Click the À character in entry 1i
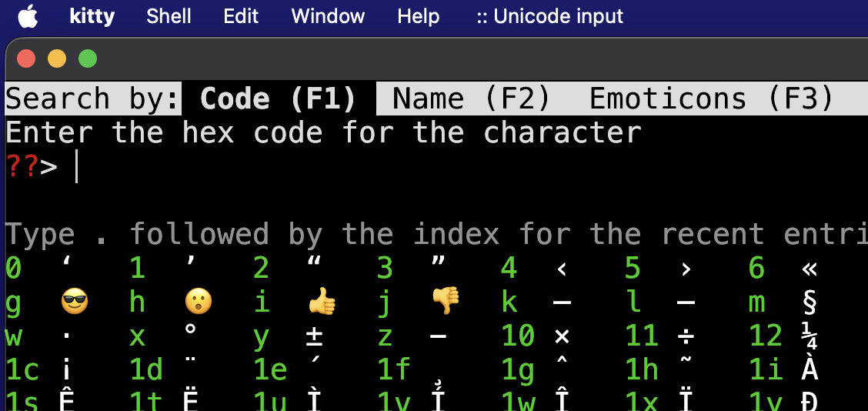The height and width of the screenshot is (411, 868). point(810,367)
